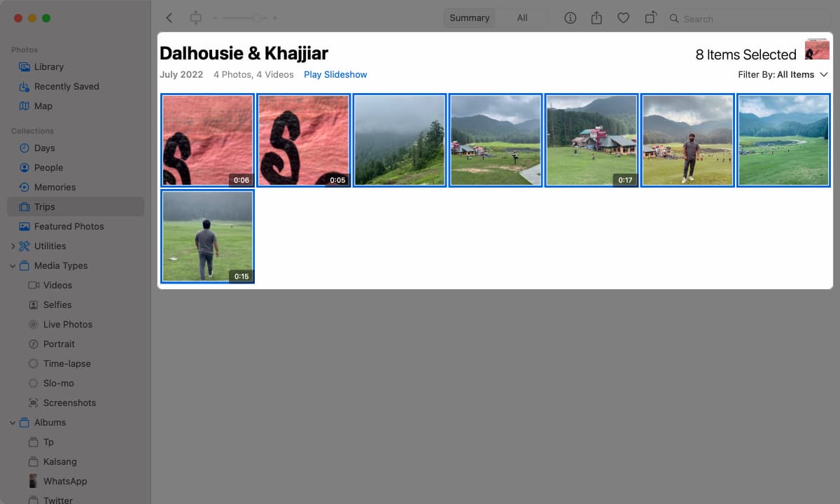Select the 0:05 video thumbnail
This screenshot has height=504, width=840.
tap(304, 140)
